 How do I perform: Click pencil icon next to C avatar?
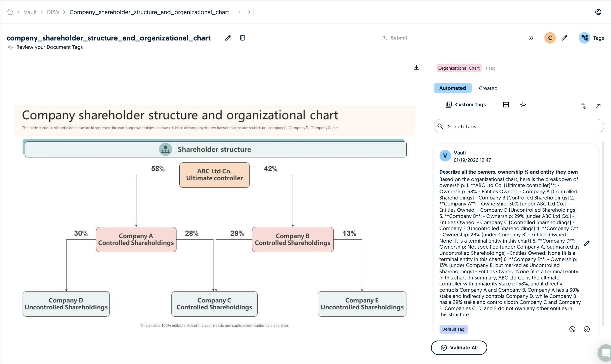click(x=564, y=38)
